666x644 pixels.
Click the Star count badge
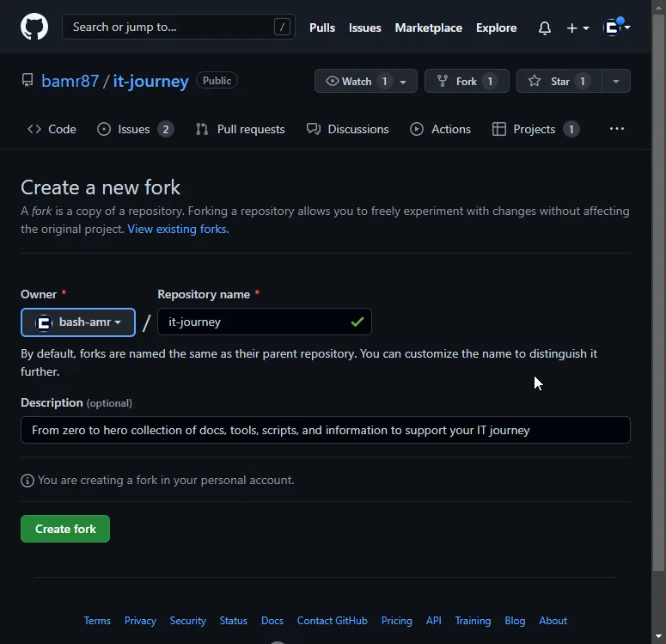click(x=583, y=81)
